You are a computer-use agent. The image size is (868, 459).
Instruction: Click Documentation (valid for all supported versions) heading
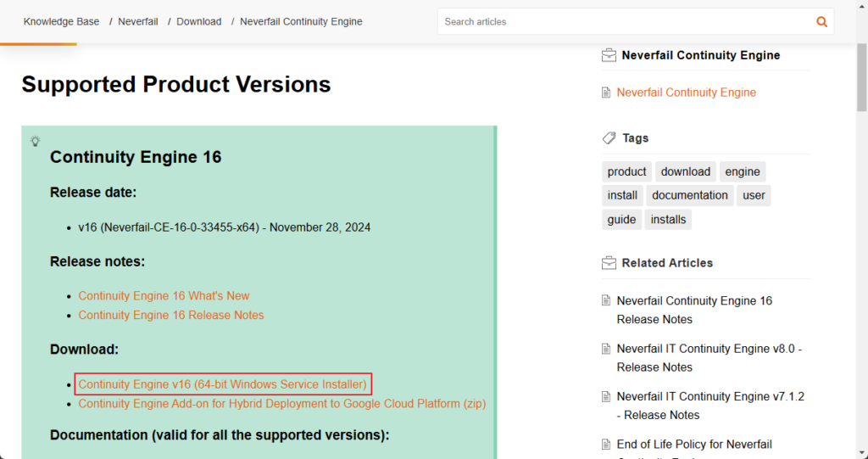[220, 435]
